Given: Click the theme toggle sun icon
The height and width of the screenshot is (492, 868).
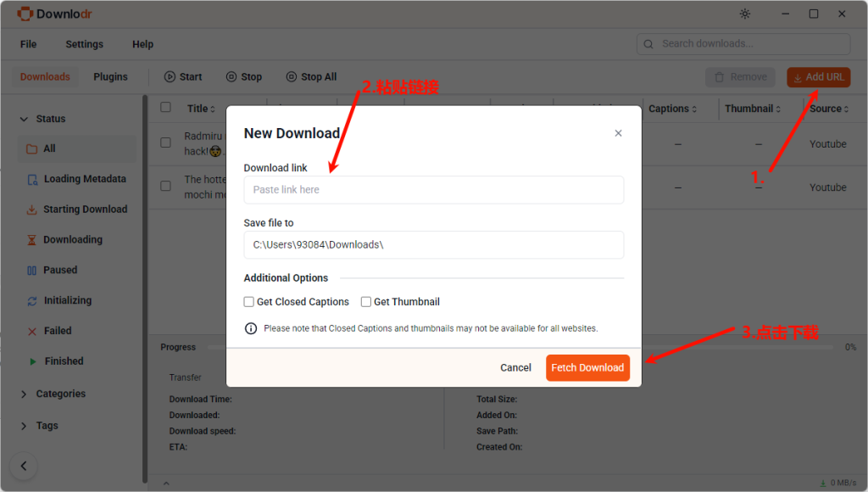Looking at the screenshot, I should [x=745, y=14].
